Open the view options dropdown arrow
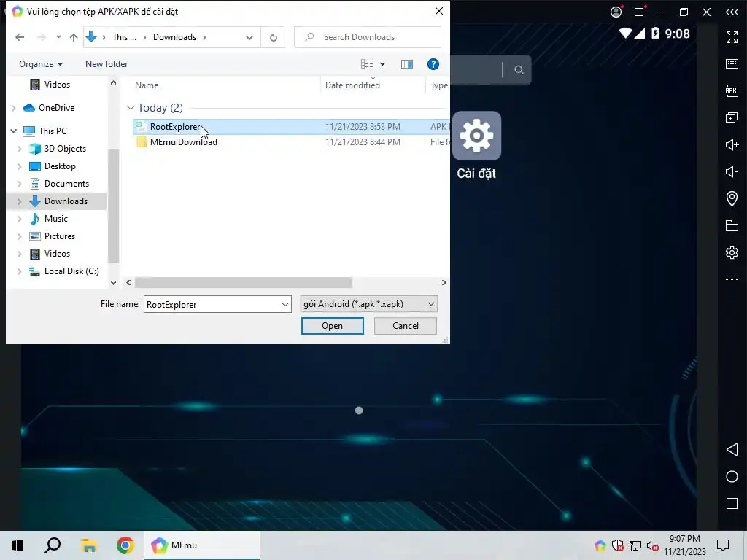 coord(382,64)
